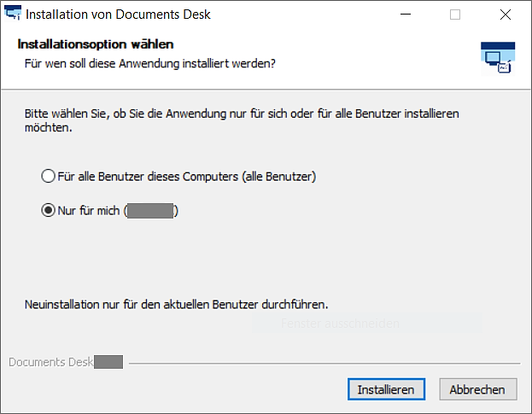Click the gray redacted box after branding text

pyautogui.click(x=108, y=362)
